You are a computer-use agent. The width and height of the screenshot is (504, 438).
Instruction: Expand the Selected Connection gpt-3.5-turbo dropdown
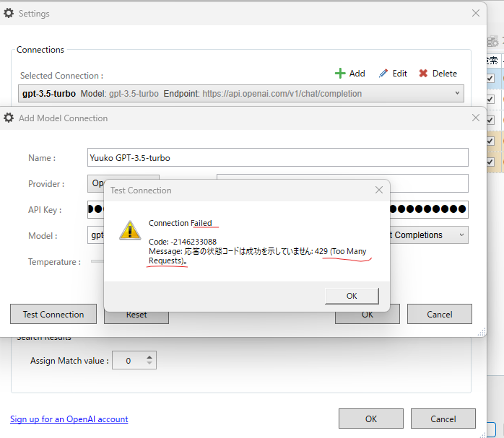458,93
